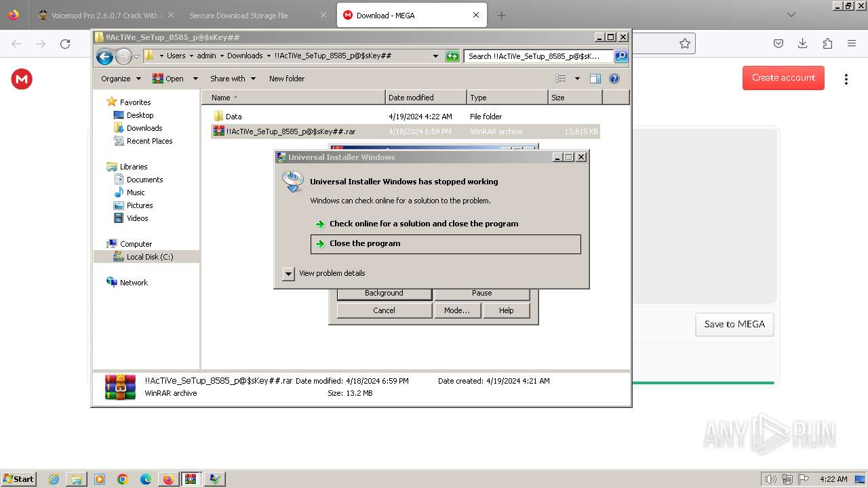
Task: Open recent pages dropdown beside forward button
Action: 136,56
